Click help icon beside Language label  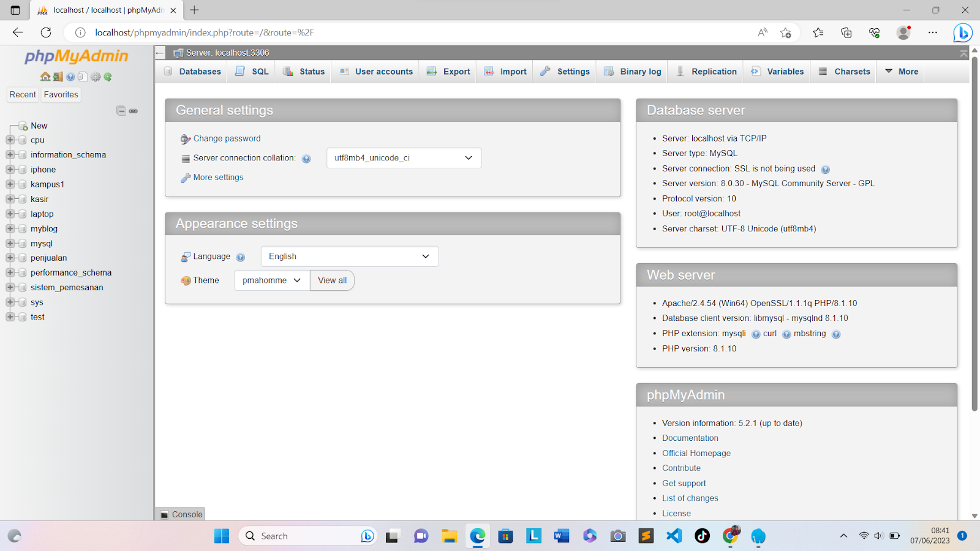tap(241, 257)
